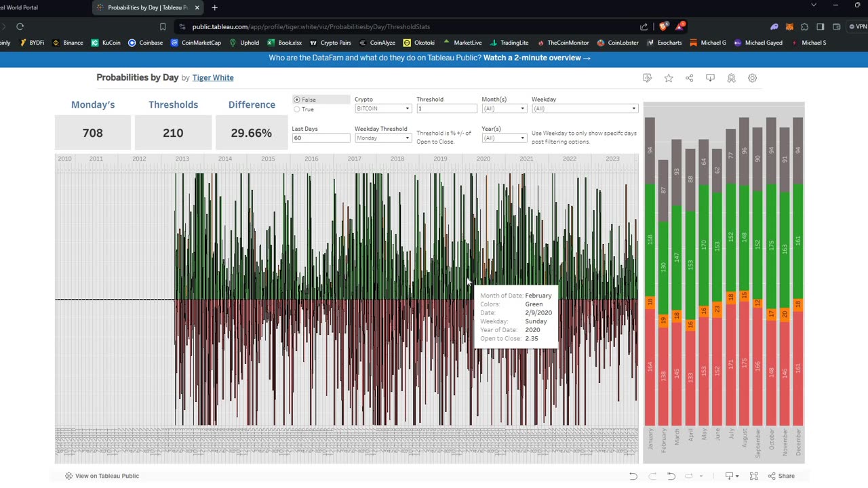Click the Tiger White author link
868x488 pixels.
pos(213,77)
